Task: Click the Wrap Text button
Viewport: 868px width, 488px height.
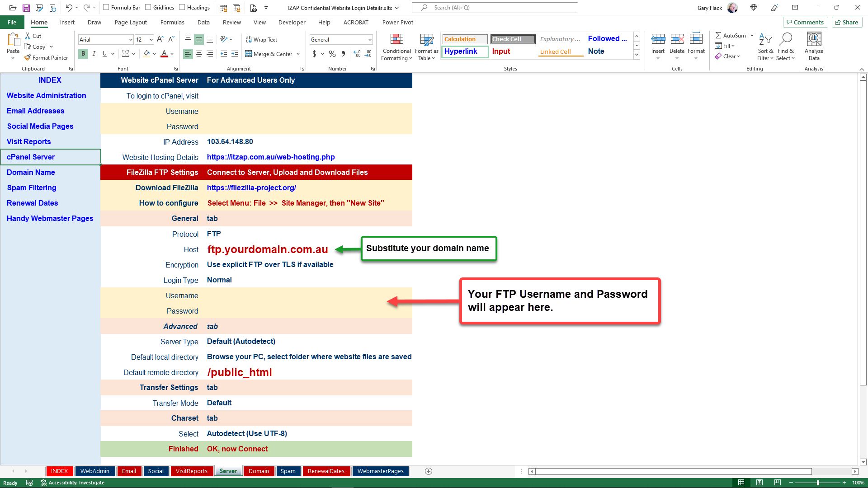Action: coord(261,40)
